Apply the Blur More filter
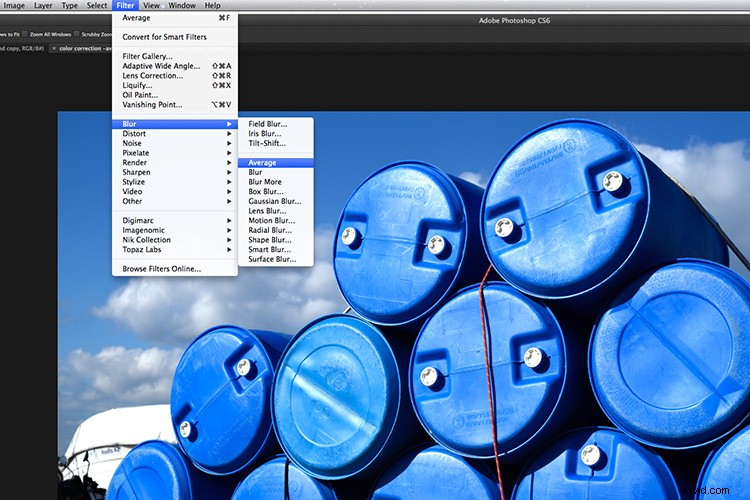Screen dimensions: 750x500 (276, 182)
